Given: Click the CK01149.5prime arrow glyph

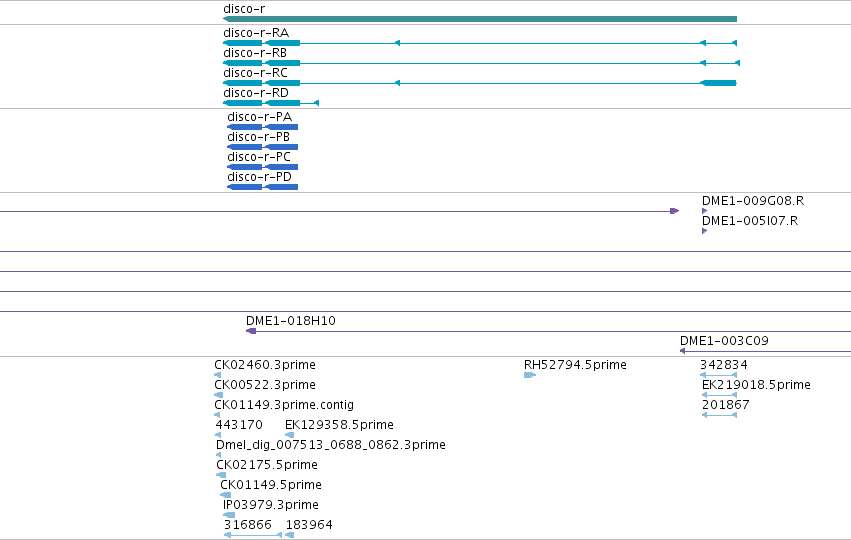Looking at the screenshot, I should coord(225,495).
